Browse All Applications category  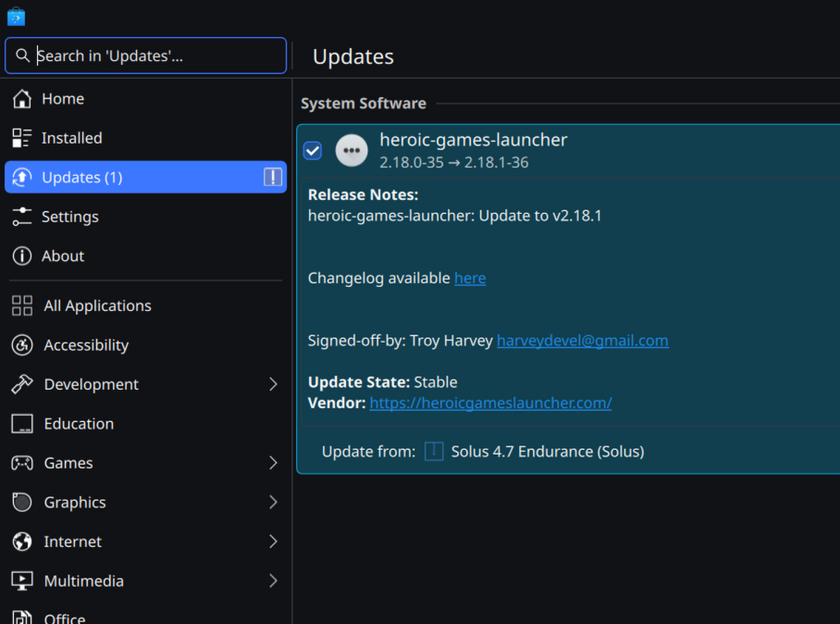[146, 306]
